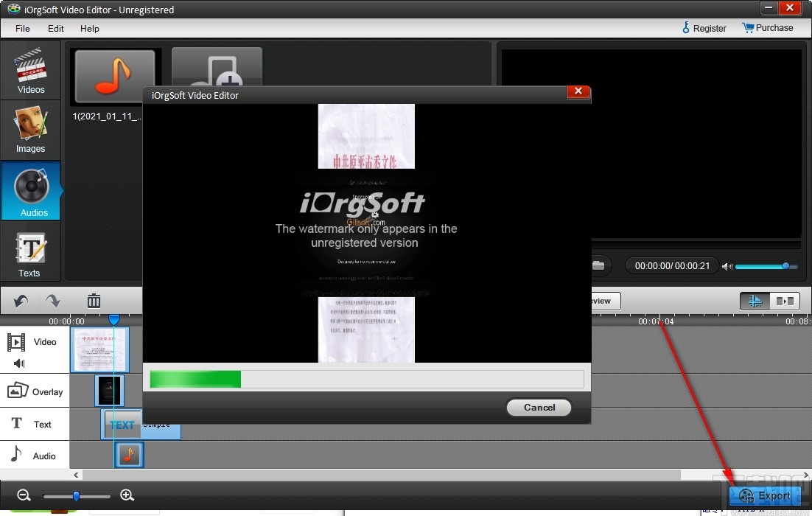Select the Audios panel icon
Image resolution: width=812 pixels, height=516 pixels.
(30, 190)
